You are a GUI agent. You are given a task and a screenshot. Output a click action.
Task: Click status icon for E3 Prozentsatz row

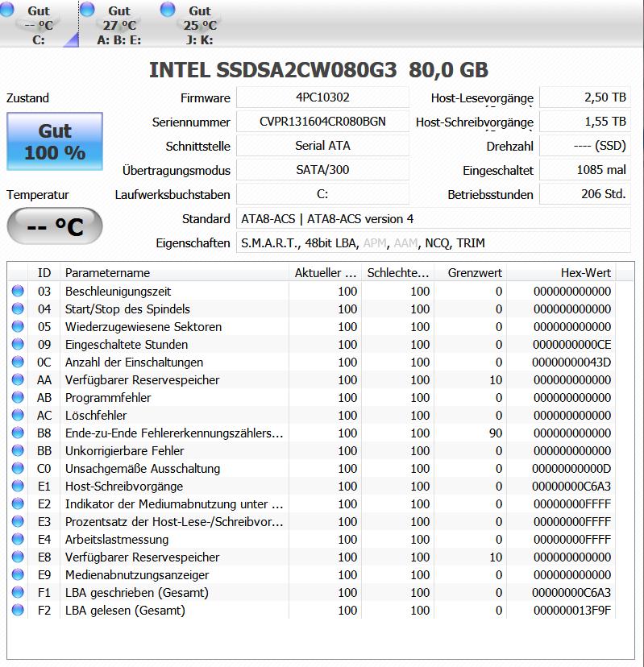[18, 521]
